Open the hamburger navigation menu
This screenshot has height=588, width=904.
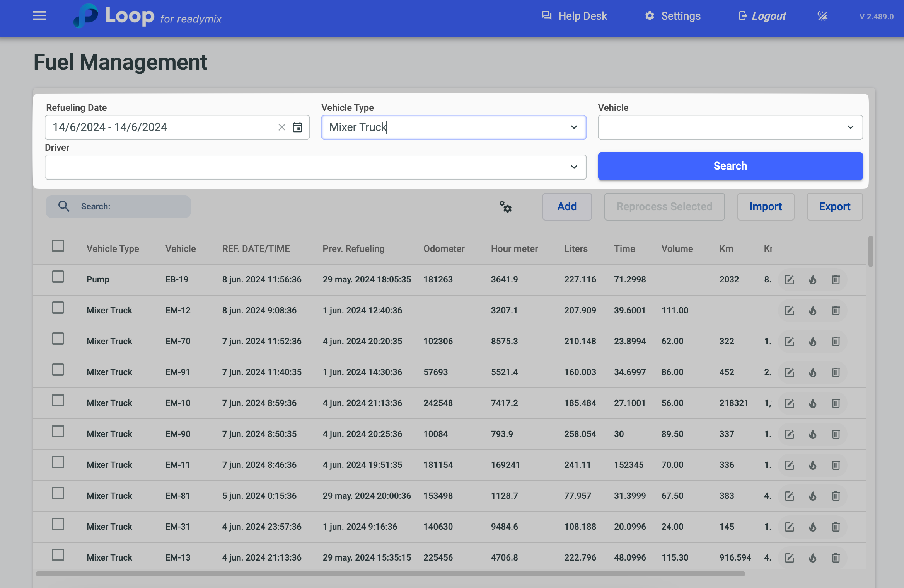coord(39,16)
